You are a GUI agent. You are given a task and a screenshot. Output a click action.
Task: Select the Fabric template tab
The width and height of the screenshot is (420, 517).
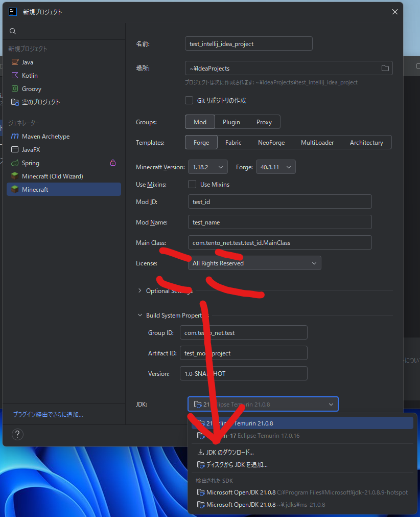(233, 143)
